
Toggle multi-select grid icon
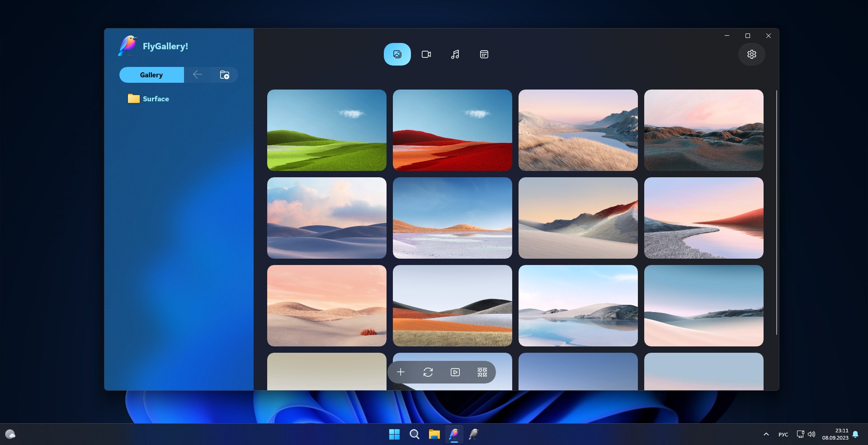pos(482,372)
